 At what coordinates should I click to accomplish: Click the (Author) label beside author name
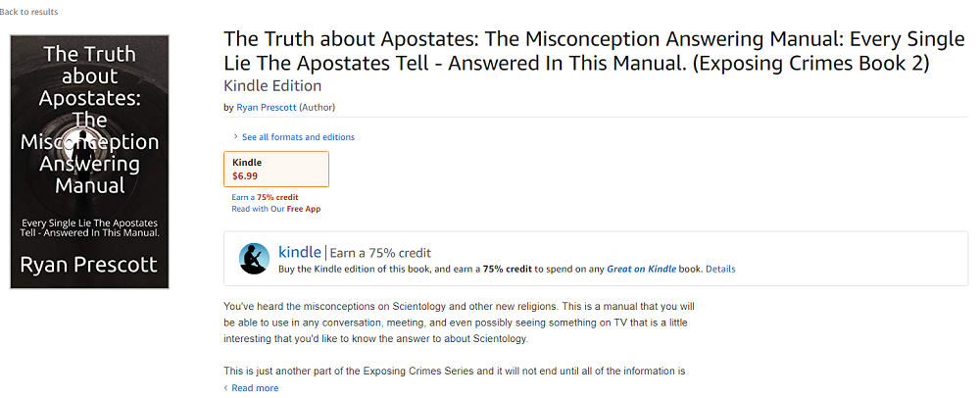coord(317,107)
